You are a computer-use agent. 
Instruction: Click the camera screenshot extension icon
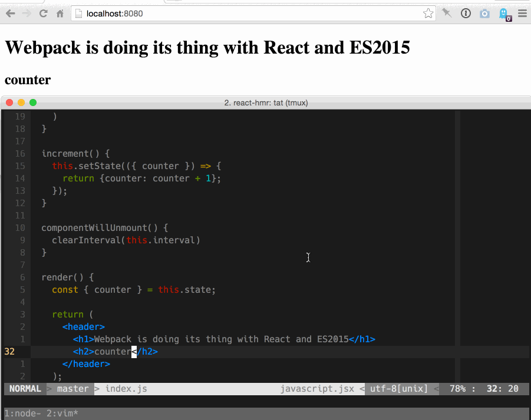tap(484, 14)
